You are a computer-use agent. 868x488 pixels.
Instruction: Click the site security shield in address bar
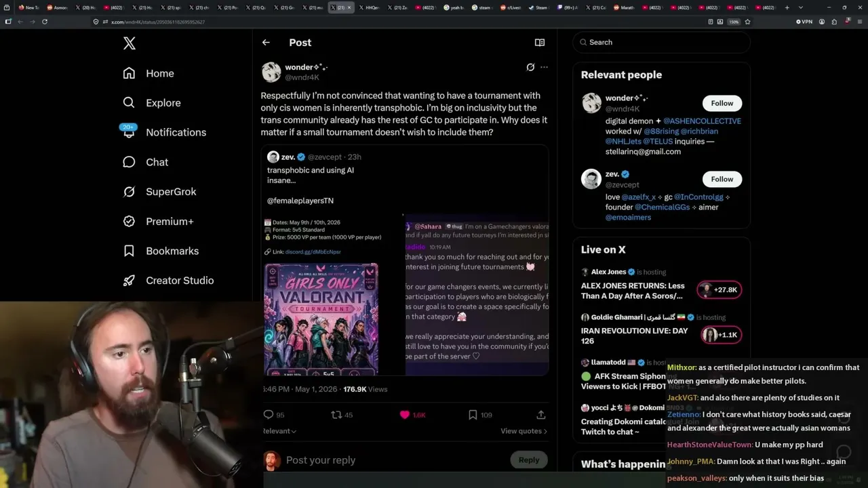pyautogui.click(x=96, y=22)
